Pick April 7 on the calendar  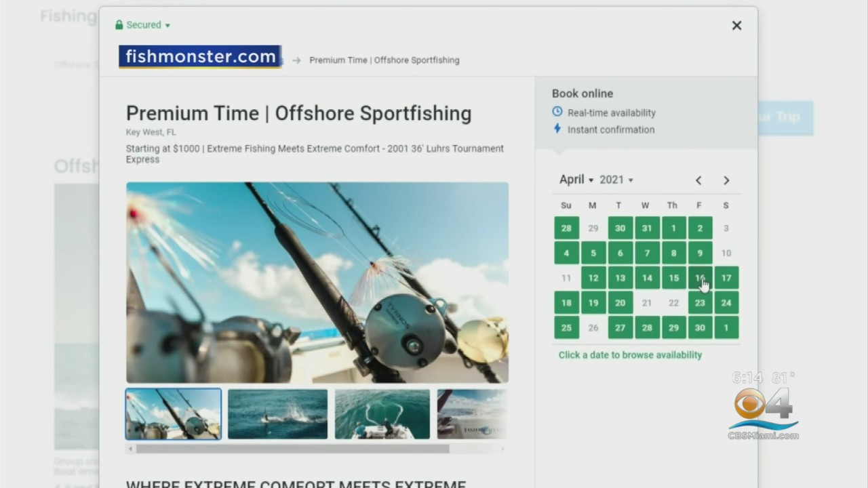tap(647, 253)
